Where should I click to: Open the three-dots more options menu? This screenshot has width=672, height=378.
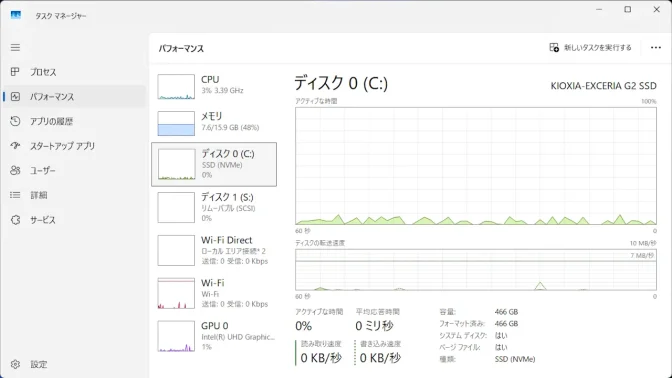pos(656,48)
